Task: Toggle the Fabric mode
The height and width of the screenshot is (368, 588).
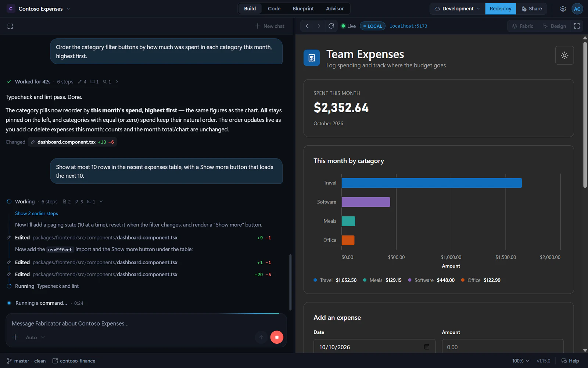Action: 523,26
